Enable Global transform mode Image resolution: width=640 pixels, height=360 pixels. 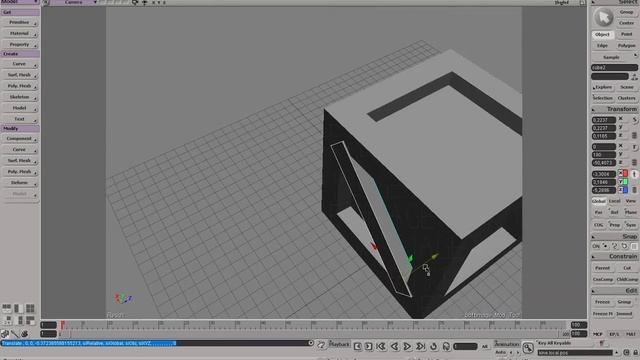coord(599,201)
